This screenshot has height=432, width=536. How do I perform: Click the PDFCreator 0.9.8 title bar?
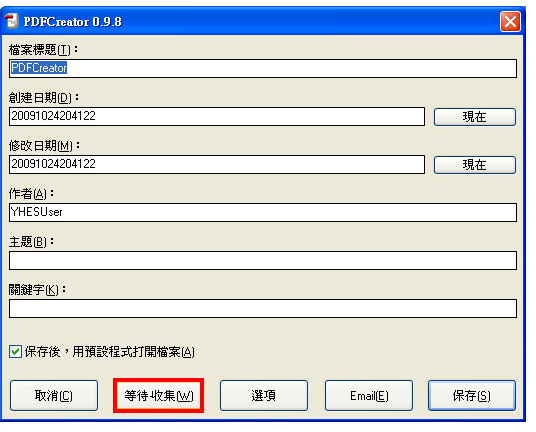pyautogui.click(x=260, y=22)
